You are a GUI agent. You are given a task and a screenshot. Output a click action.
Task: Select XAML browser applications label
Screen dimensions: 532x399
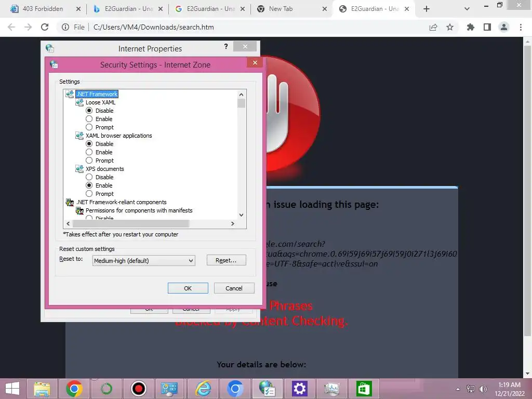[119, 136]
